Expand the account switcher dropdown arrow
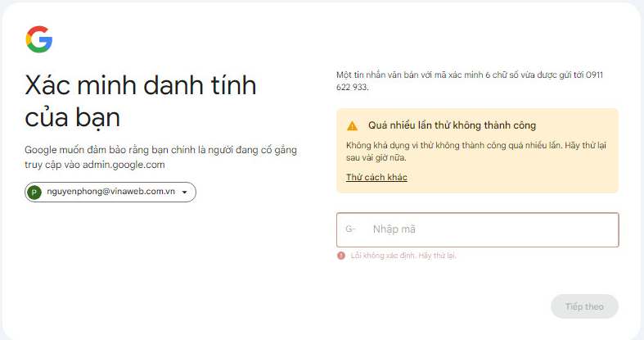644x340 pixels. [x=185, y=193]
